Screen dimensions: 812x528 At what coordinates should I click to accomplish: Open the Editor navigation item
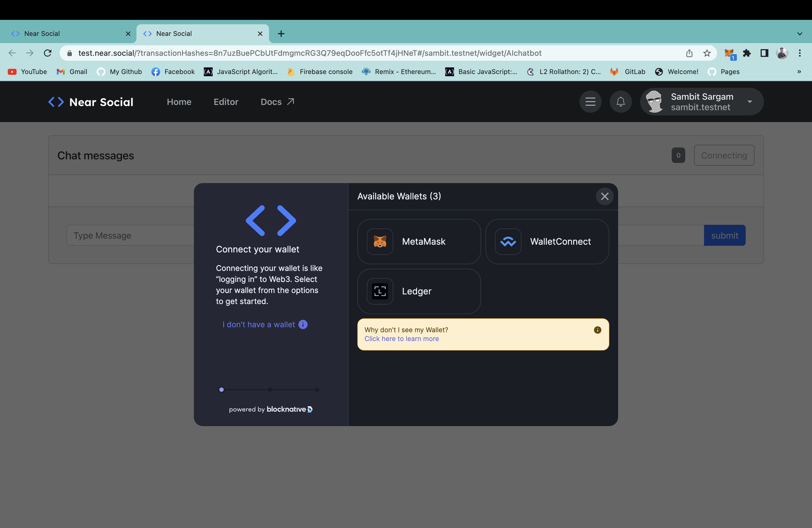(226, 102)
